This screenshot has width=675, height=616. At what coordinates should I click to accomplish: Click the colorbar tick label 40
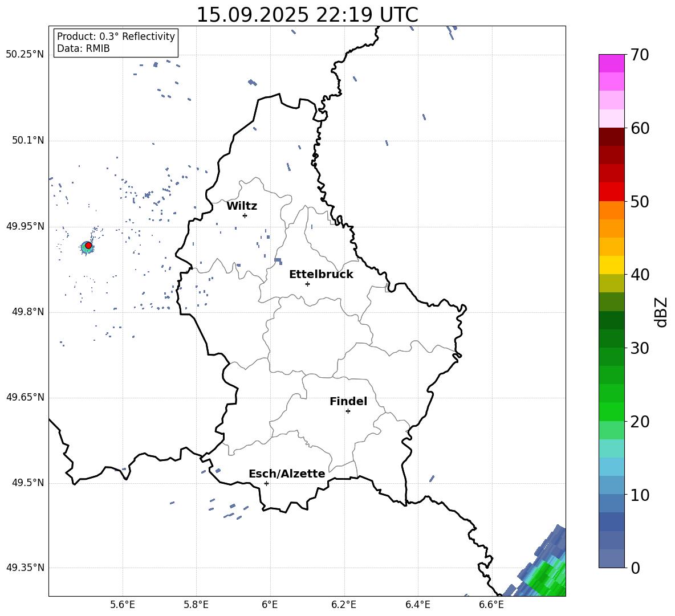coord(640,275)
